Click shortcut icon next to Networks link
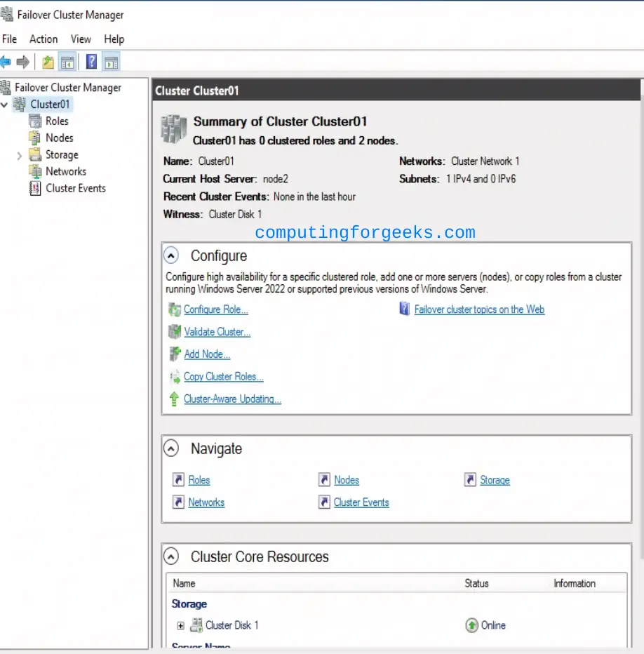Viewport: 644px width, 654px height. pos(178,502)
